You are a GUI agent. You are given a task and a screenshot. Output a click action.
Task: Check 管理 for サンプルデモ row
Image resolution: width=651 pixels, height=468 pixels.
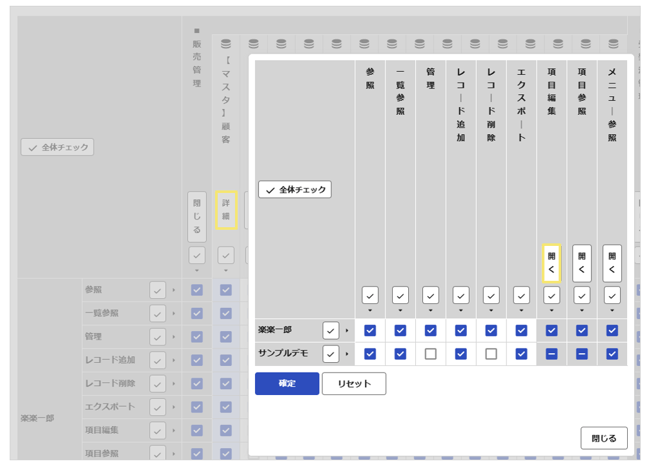click(x=431, y=354)
